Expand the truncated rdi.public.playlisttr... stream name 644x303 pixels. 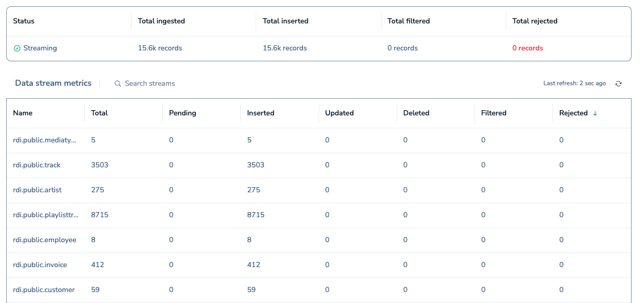point(45,215)
